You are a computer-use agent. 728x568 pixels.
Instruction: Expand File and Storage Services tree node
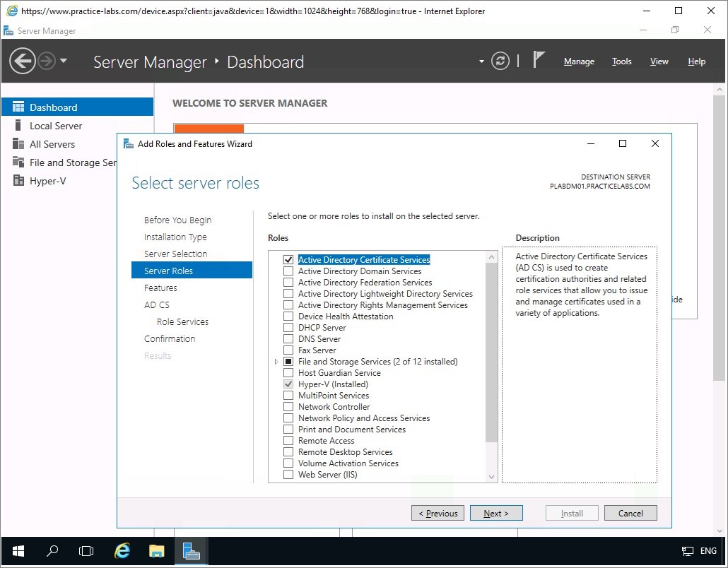pos(276,362)
